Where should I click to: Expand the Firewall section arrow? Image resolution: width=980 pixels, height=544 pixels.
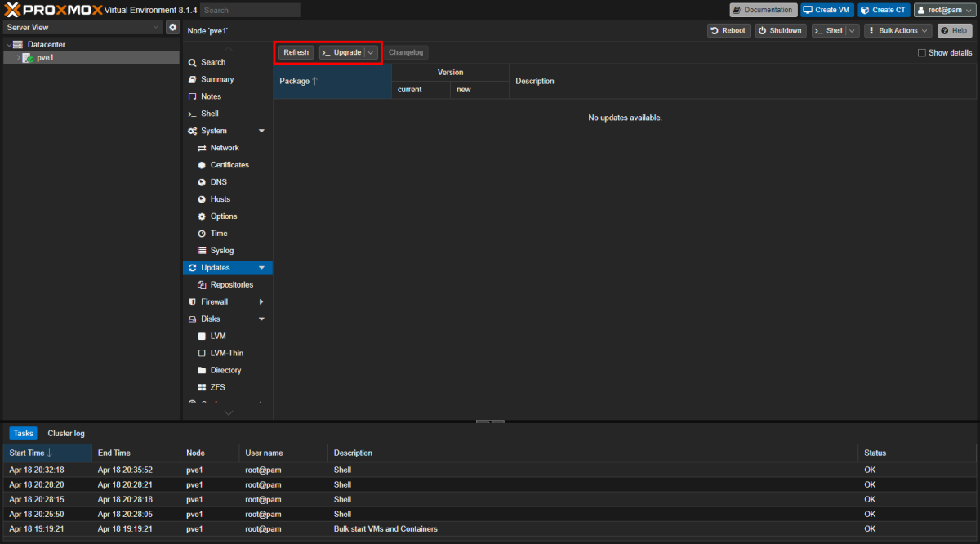point(261,302)
